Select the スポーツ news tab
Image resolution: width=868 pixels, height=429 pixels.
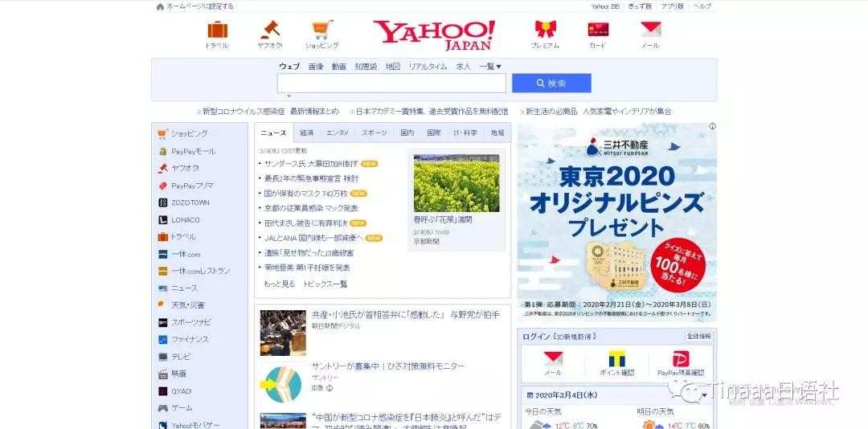(374, 133)
